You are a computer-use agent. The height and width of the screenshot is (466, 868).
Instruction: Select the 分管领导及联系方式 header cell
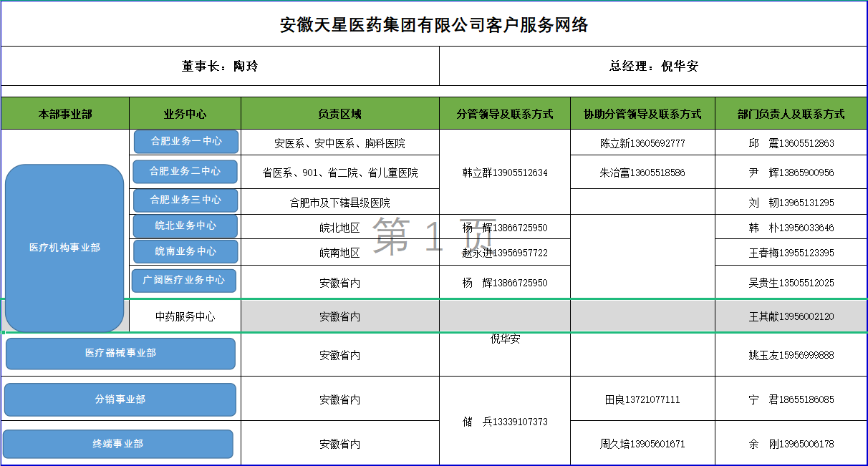point(505,114)
